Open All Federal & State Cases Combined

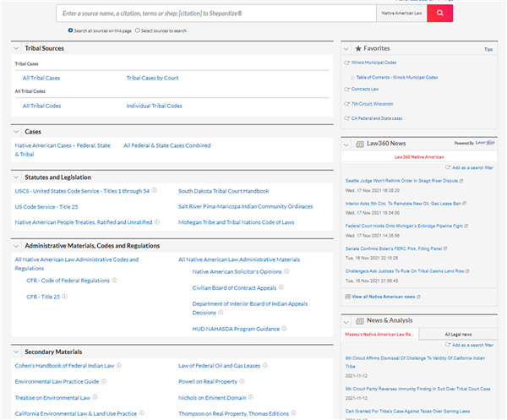[166, 145]
